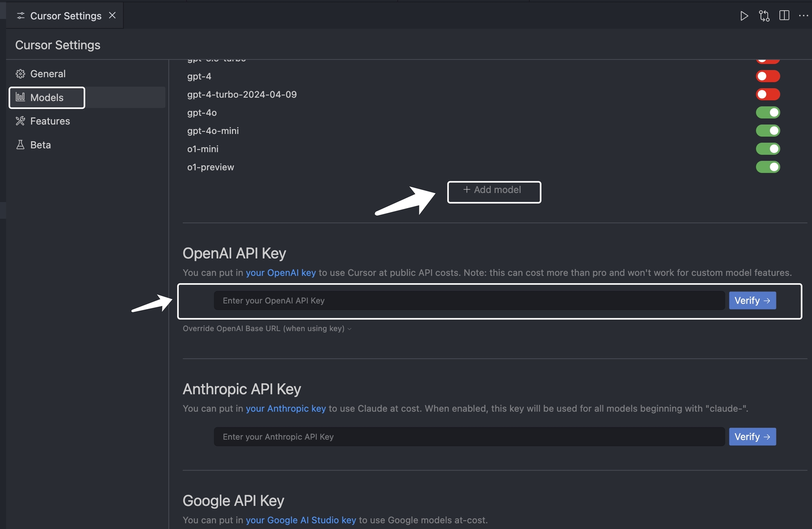The image size is (812, 529).
Task: Click the General gear icon in sidebar
Action: pos(20,74)
